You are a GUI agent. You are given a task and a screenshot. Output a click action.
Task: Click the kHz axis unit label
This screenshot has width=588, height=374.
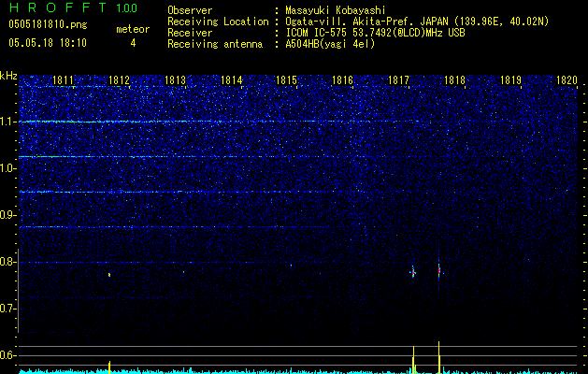tap(8, 76)
